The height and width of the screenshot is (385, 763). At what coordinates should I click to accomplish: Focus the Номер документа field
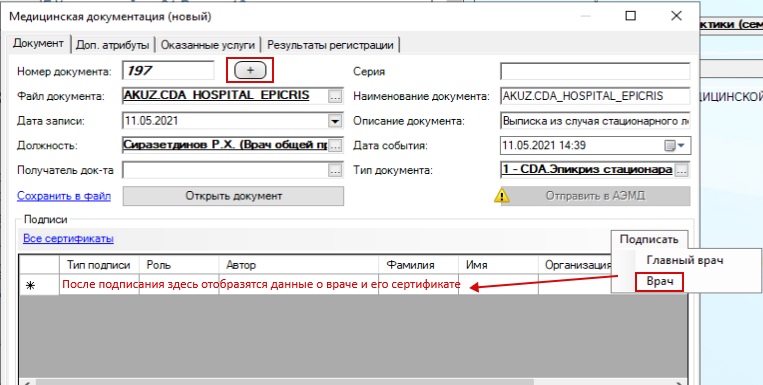pos(168,71)
